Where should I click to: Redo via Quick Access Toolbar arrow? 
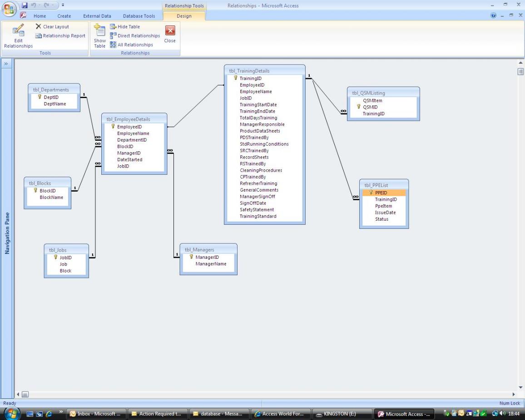(46, 5)
